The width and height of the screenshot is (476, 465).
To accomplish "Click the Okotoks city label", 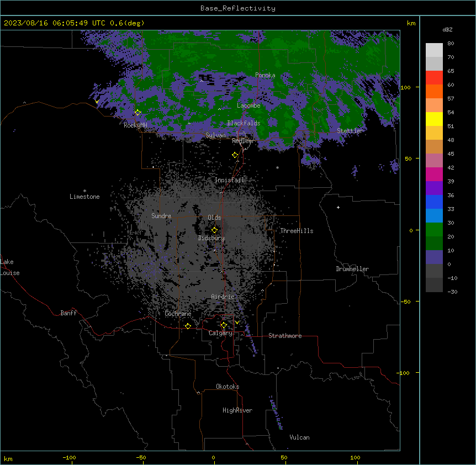I will point(228,387).
